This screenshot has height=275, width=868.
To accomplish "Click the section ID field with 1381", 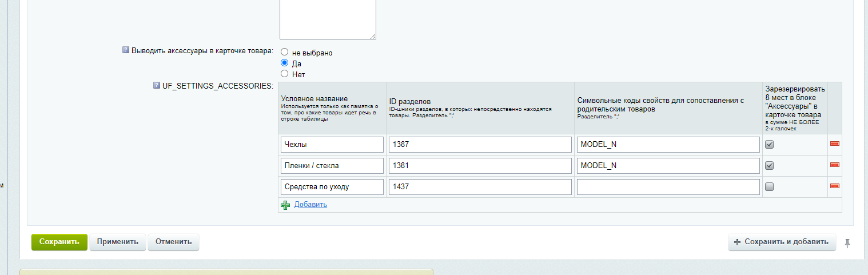I will pos(480,166).
